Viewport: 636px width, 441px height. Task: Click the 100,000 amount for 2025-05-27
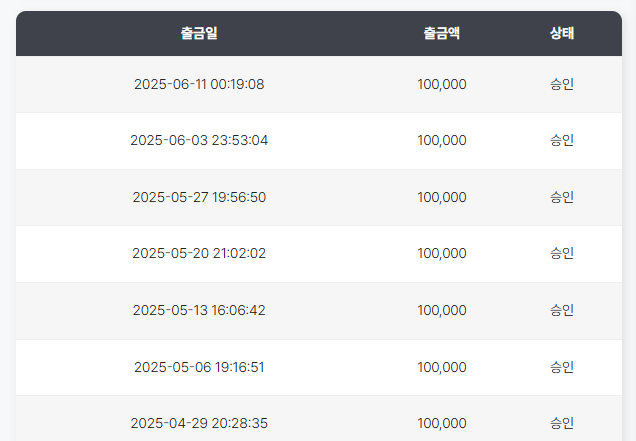tap(442, 197)
